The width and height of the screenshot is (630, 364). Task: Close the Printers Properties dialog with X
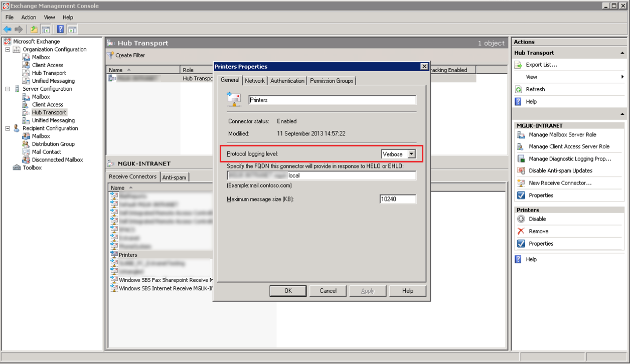tap(424, 66)
